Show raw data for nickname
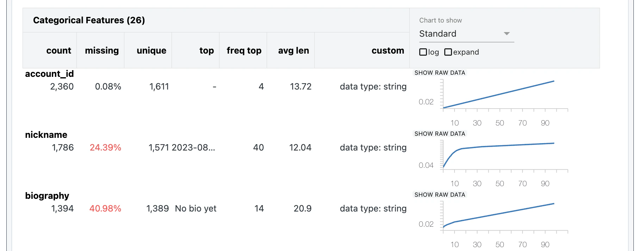 440,134
